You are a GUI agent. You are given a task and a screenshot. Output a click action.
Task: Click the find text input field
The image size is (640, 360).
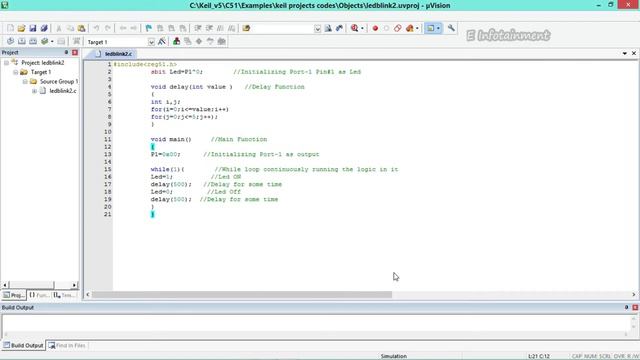(282, 29)
